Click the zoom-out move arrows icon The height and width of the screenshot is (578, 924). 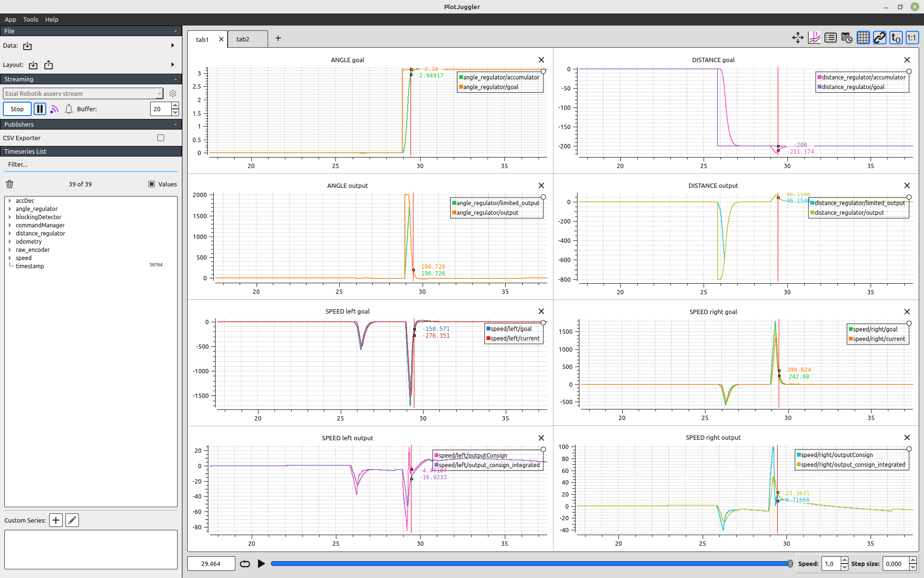pos(797,38)
